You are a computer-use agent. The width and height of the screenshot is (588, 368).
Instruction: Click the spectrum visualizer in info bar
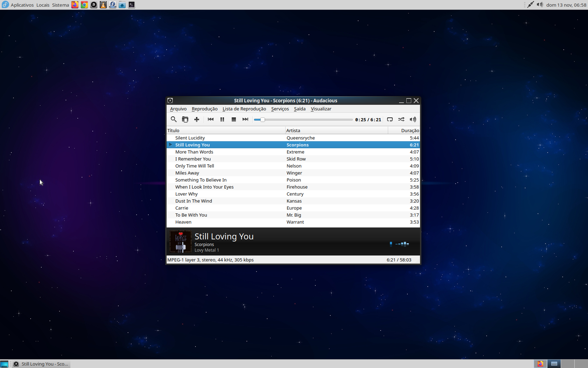pyautogui.click(x=399, y=244)
